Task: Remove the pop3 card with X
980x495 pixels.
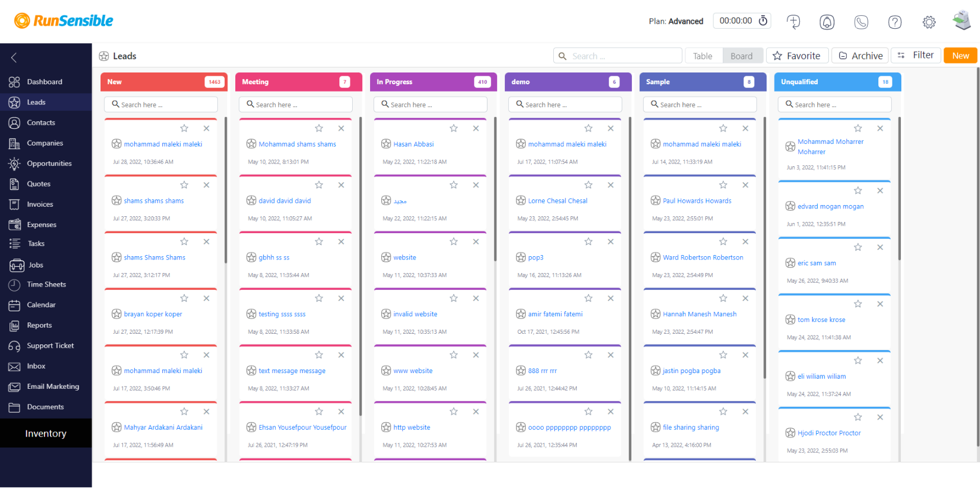Action: click(x=610, y=242)
